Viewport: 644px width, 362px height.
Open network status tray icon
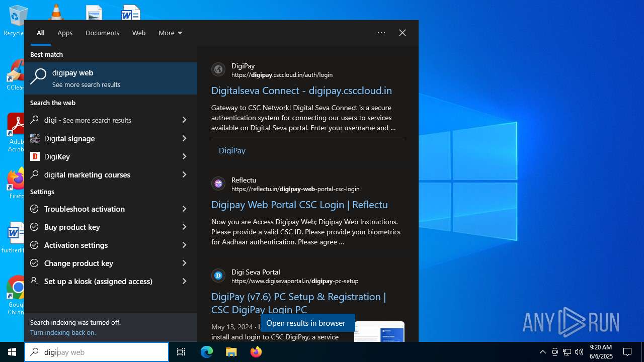[567, 352]
